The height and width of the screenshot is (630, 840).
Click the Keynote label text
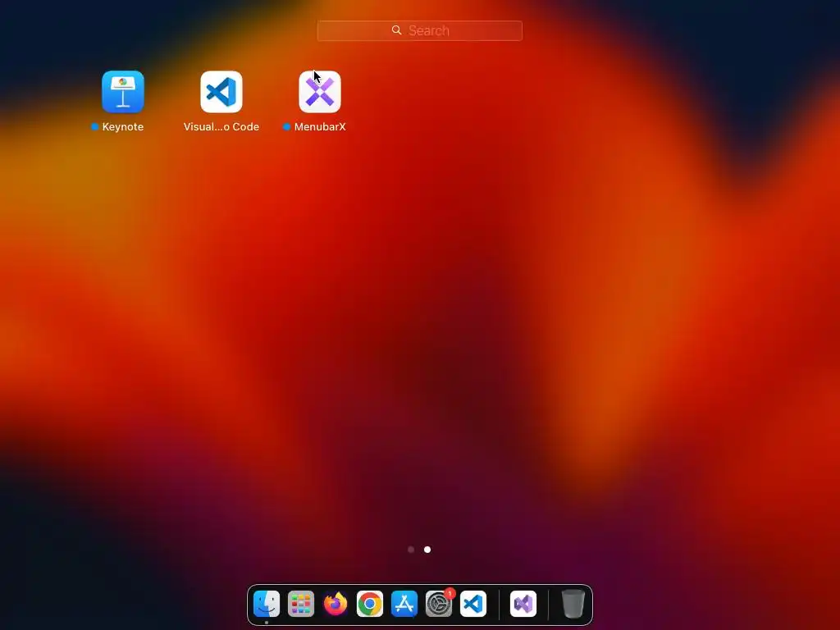coord(123,127)
